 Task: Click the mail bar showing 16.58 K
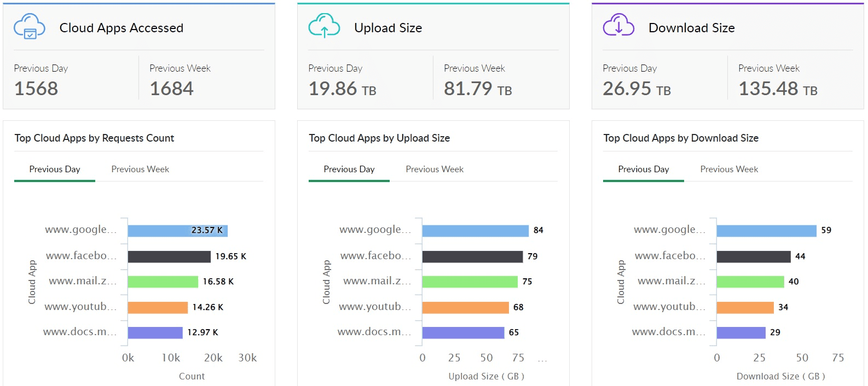(163, 282)
